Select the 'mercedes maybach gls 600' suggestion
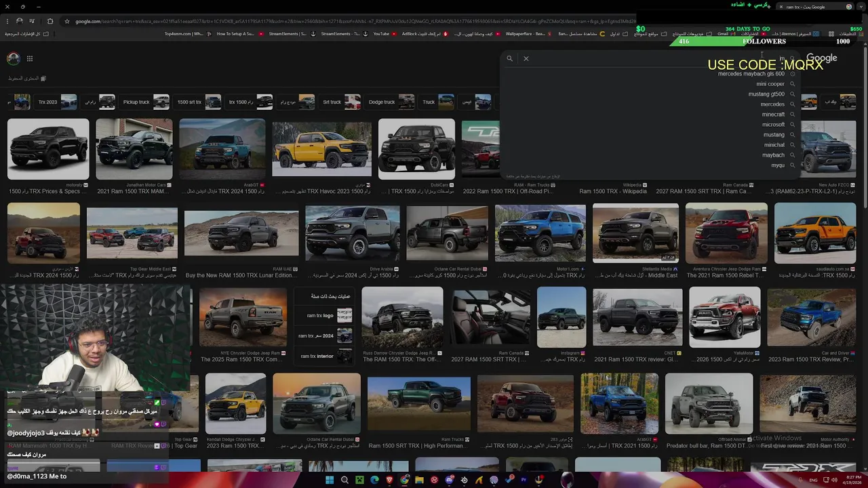Viewport: 868px width, 488px height. coord(751,74)
